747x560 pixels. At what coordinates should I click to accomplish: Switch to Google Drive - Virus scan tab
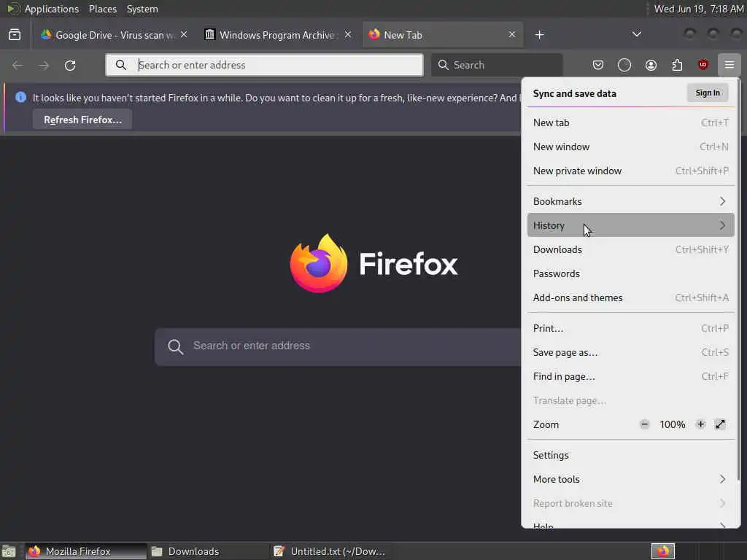(x=114, y=35)
